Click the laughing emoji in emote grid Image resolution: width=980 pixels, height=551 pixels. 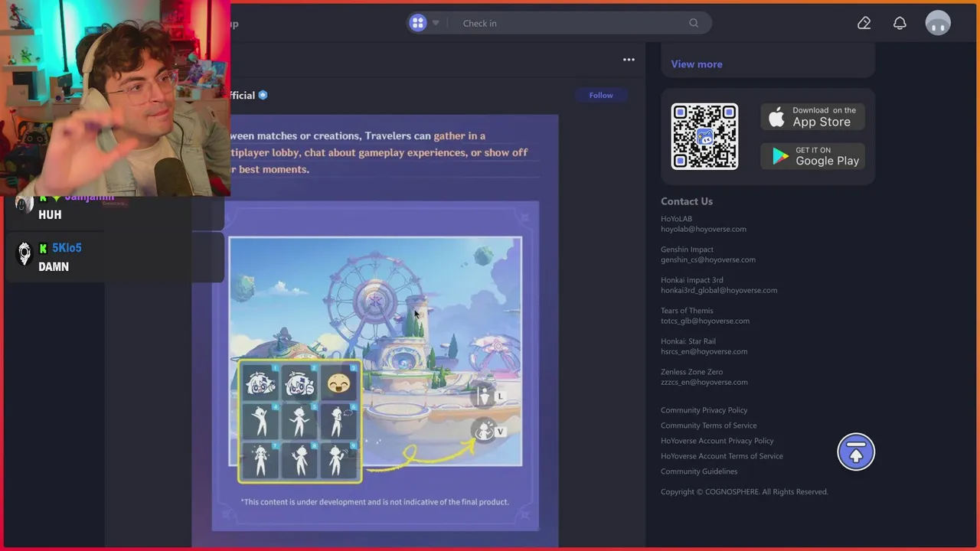[338, 383]
